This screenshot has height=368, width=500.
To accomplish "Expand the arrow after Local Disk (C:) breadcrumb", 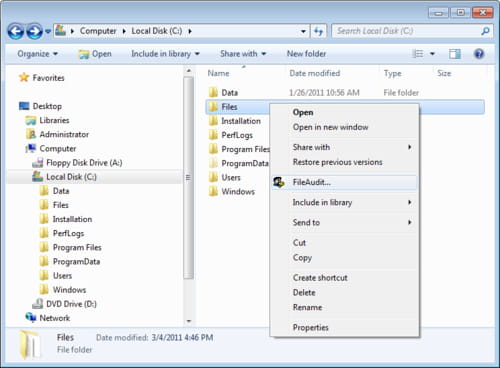I will [x=190, y=31].
